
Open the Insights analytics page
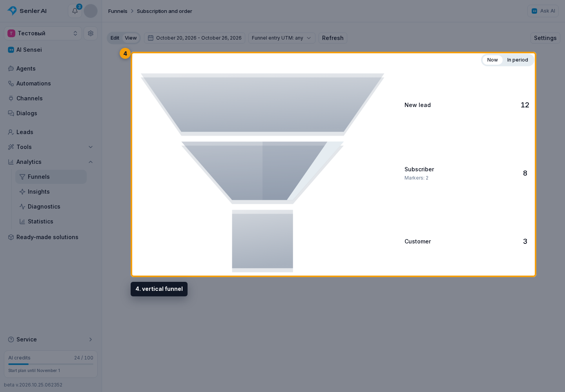click(x=51, y=192)
